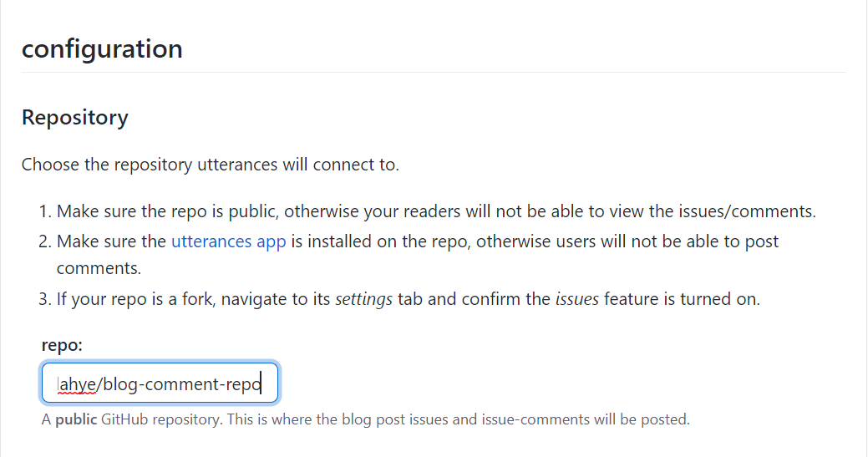The image size is (868, 457).
Task: Click the divider line beneath the configuration heading
Action: (434, 72)
